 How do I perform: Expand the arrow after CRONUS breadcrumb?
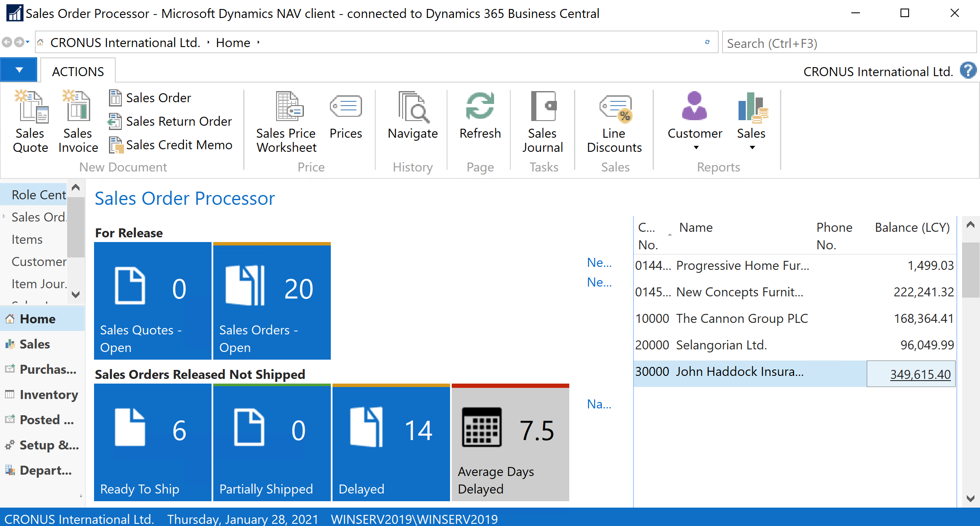coord(208,43)
